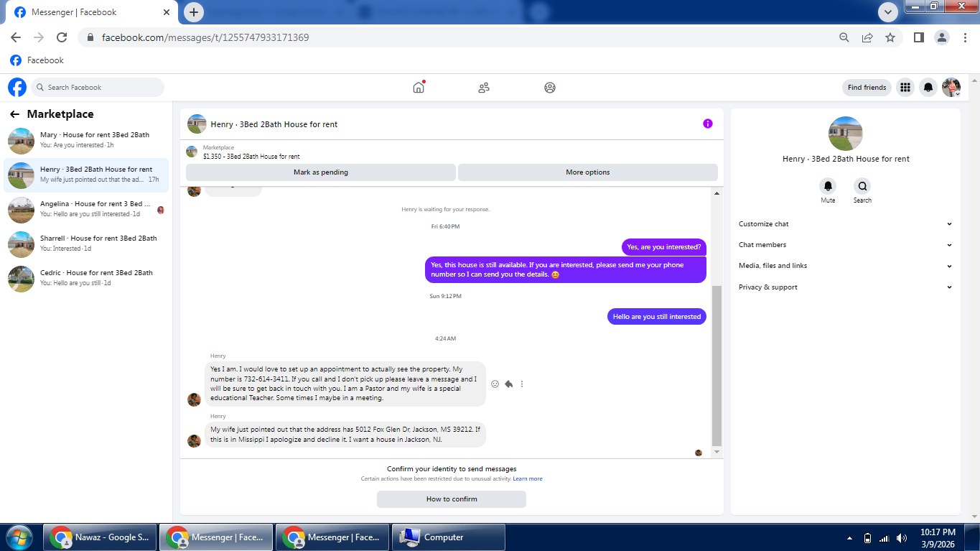The height and width of the screenshot is (551, 980).
Task: Click the Facebook bookmark in bookmarks bar
Action: tap(37, 60)
